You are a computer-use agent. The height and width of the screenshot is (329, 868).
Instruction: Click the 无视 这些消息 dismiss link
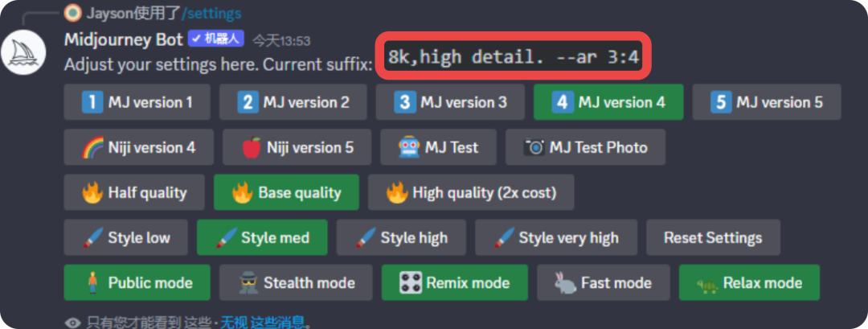[x=262, y=322]
